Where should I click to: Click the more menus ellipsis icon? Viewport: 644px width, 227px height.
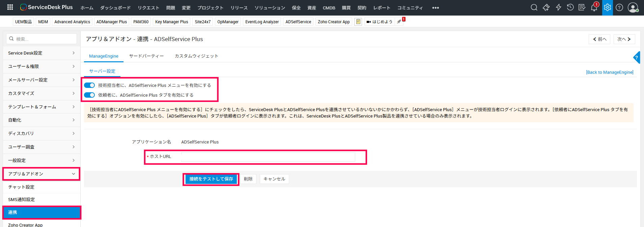[x=436, y=8]
